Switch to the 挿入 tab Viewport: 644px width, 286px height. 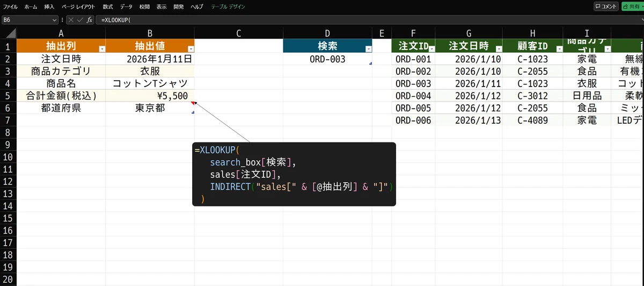coord(49,6)
